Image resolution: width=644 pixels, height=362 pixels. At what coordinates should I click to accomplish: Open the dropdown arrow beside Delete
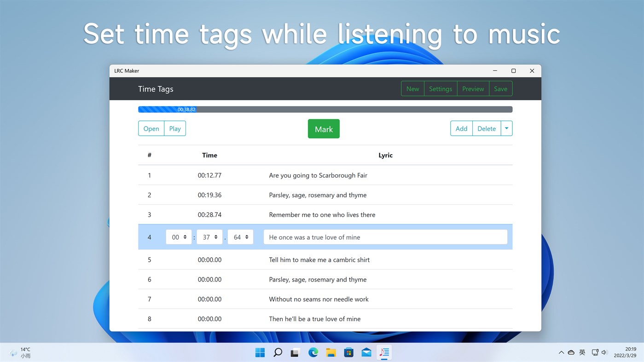point(506,128)
